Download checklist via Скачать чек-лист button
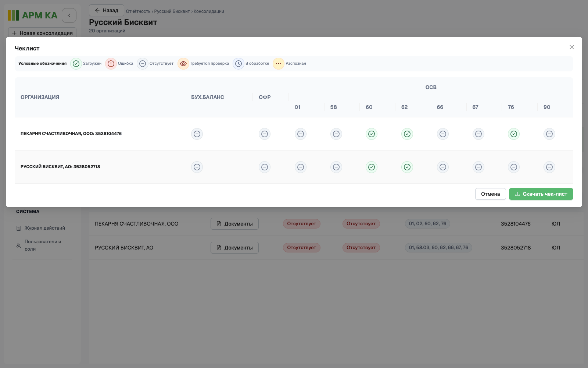 (541, 194)
